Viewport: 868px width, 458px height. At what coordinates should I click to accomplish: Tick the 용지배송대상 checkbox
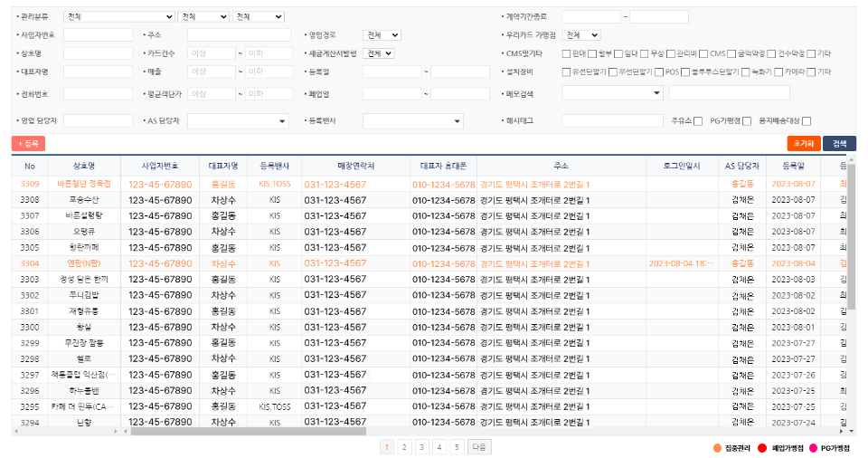click(807, 121)
